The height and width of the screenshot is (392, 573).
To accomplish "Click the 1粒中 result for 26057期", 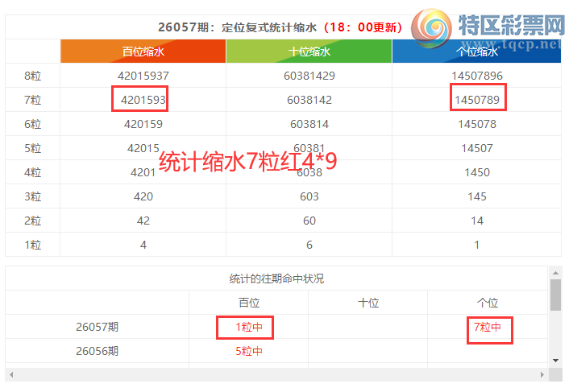I will point(249,327).
